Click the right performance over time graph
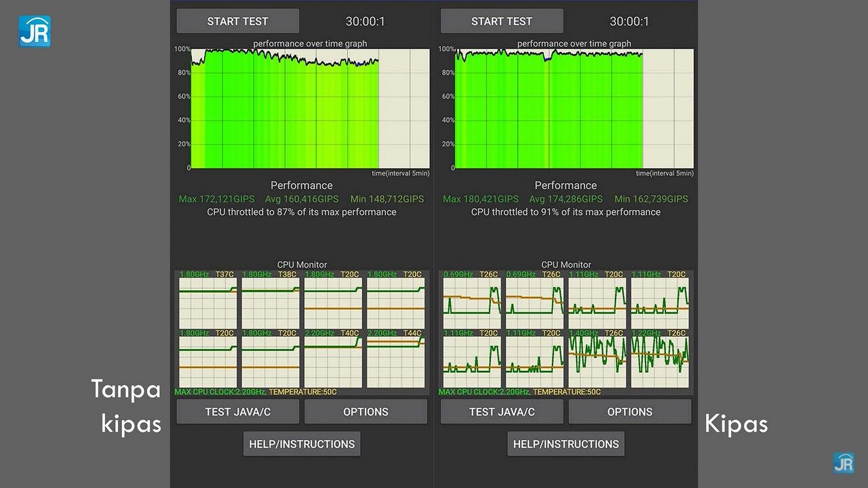Image resolution: width=868 pixels, height=488 pixels. coord(566,108)
